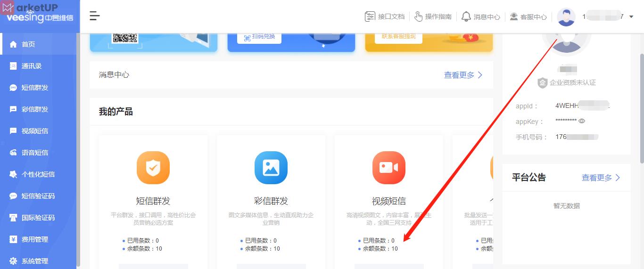Click the blue 彩信群发 product icon

point(271,168)
